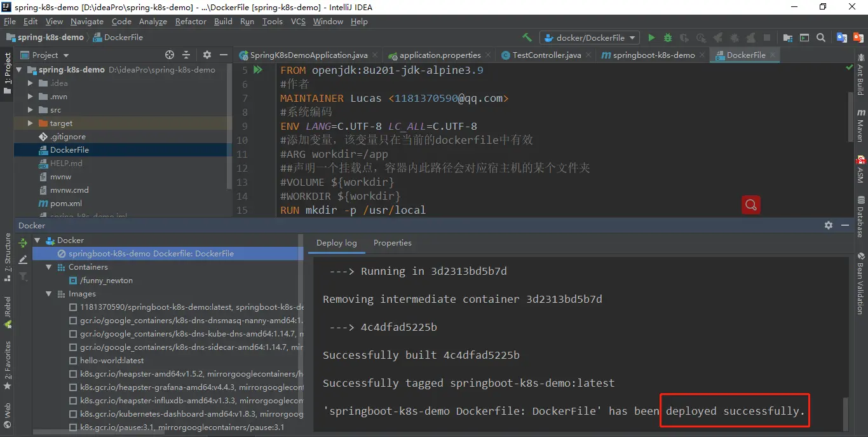This screenshot has height=437, width=868.
Task: Click green inspection checkmark above editor scrollbar
Action: (850, 68)
